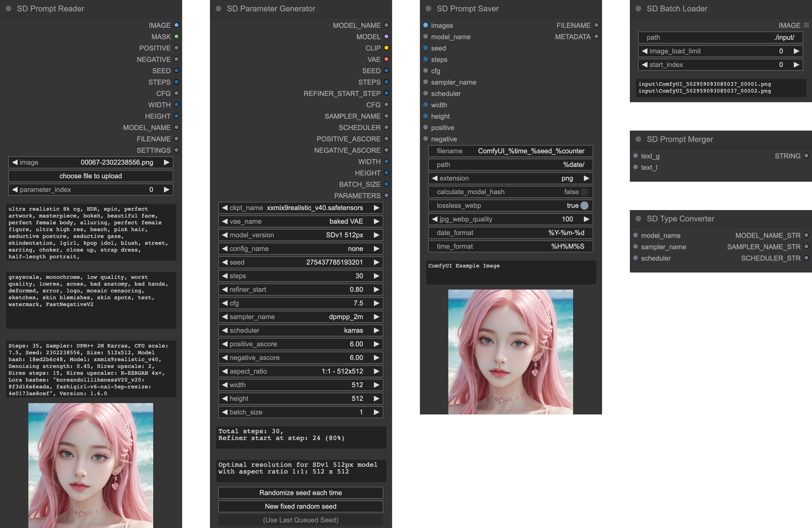Collapse the SD Type Converter node dot

tap(638, 219)
